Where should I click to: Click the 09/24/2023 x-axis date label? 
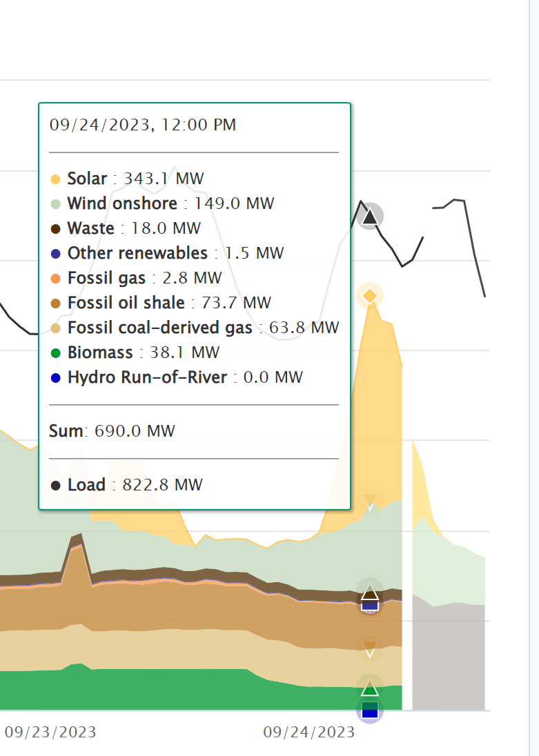308,732
